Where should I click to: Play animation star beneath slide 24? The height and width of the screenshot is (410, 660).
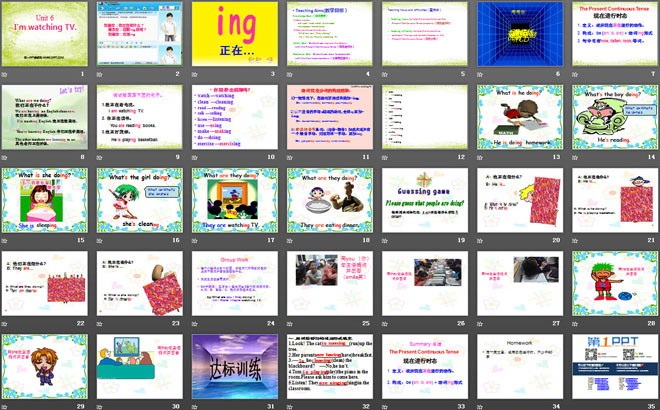tap(195, 324)
